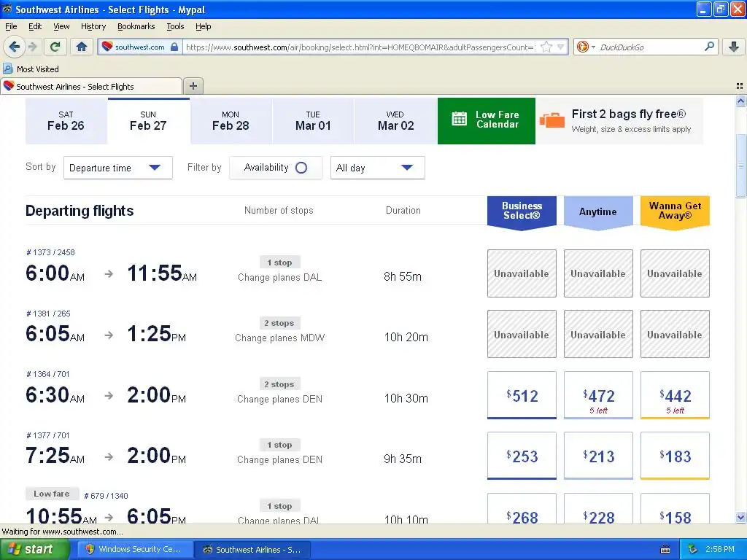Open the Edit menu
Viewport: 747px width, 560px height.
pos(35,26)
